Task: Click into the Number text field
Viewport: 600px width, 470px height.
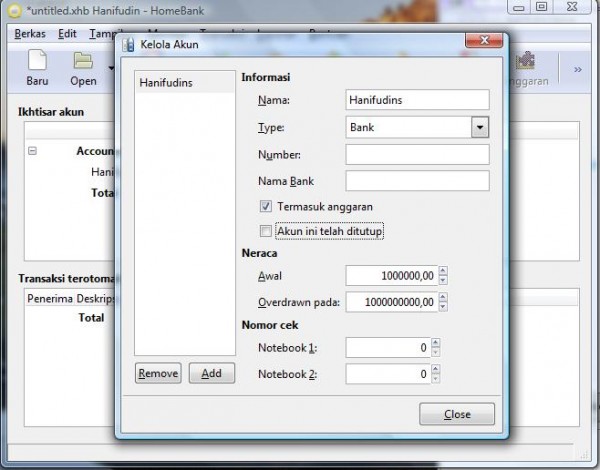Action: [x=417, y=155]
